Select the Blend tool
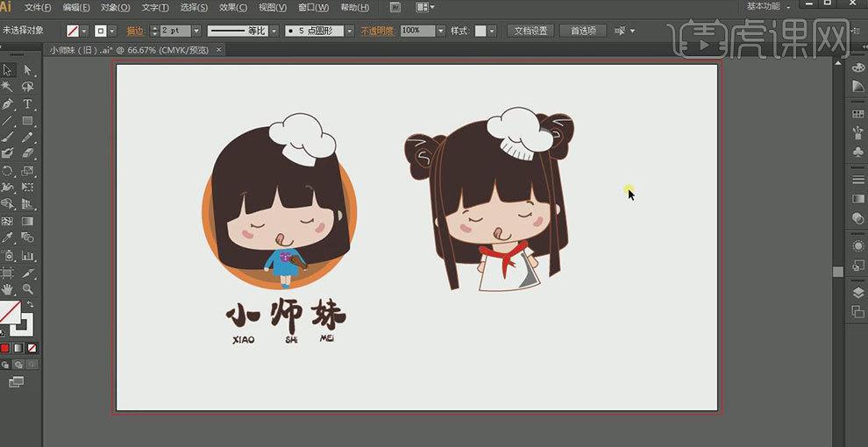 pos(27,238)
